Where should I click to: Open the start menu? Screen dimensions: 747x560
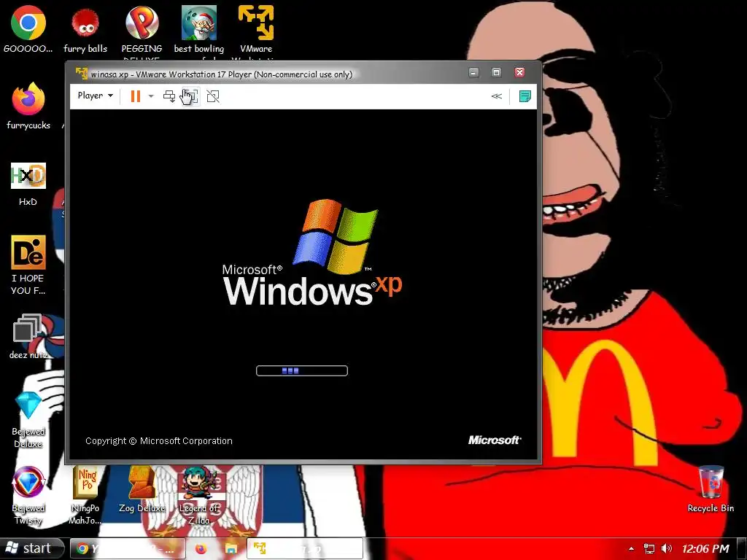31,548
